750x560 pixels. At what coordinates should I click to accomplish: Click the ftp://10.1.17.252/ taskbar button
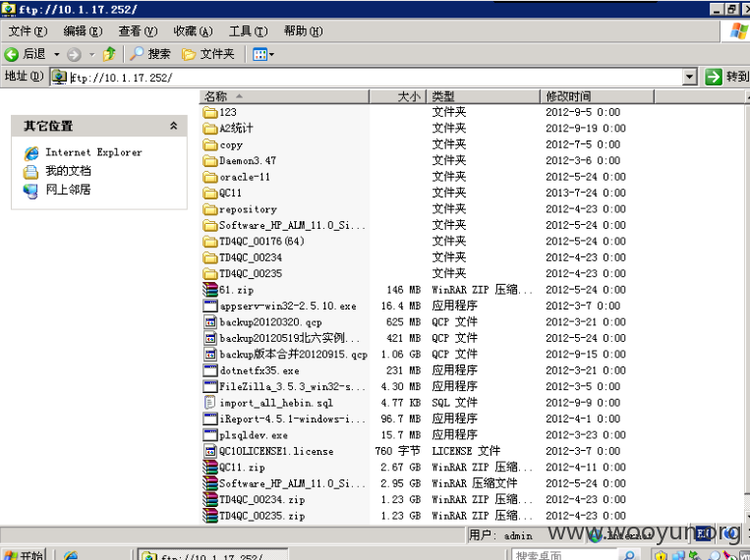(213, 555)
